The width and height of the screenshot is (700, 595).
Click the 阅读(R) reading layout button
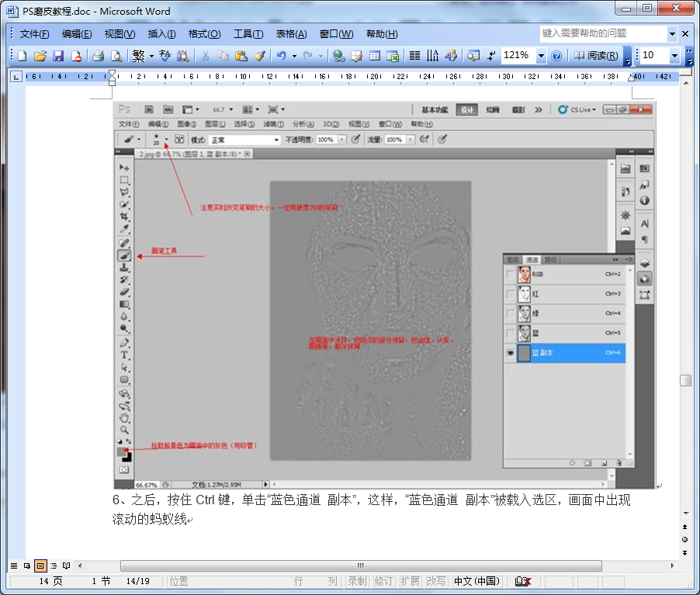pyautogui.click(x=595, y=56)
